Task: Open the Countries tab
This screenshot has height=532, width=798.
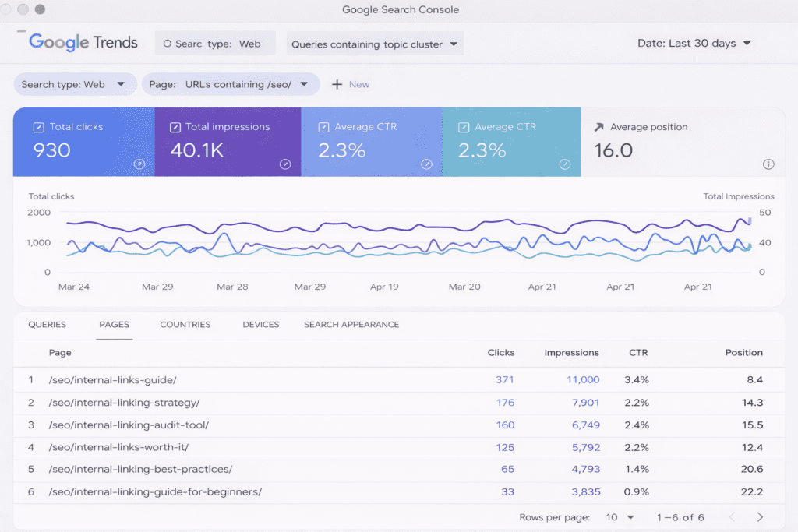Action: (185, 325)
